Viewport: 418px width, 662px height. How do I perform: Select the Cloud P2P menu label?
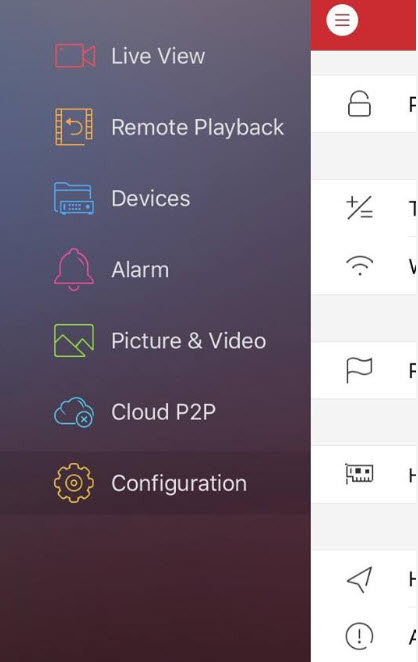click(163, 412)
